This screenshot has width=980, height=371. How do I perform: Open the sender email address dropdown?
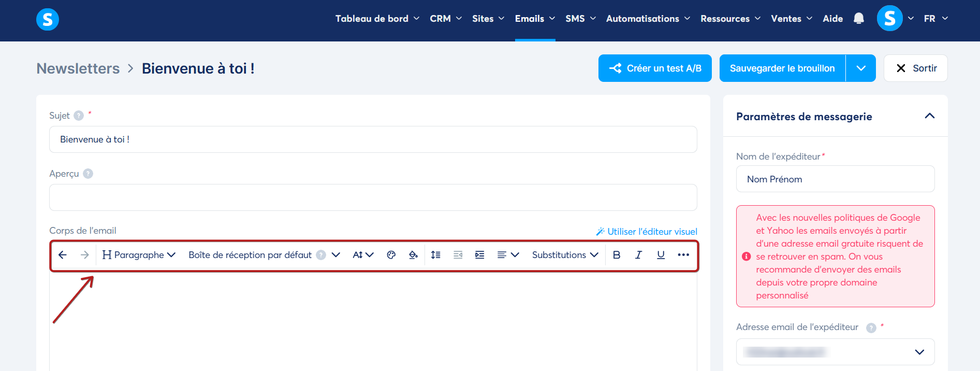pyautogui.click(x=836, y=352)
